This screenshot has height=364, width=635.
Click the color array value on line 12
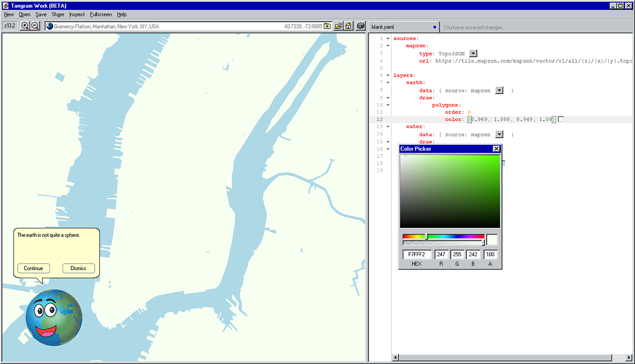[512, 120]
